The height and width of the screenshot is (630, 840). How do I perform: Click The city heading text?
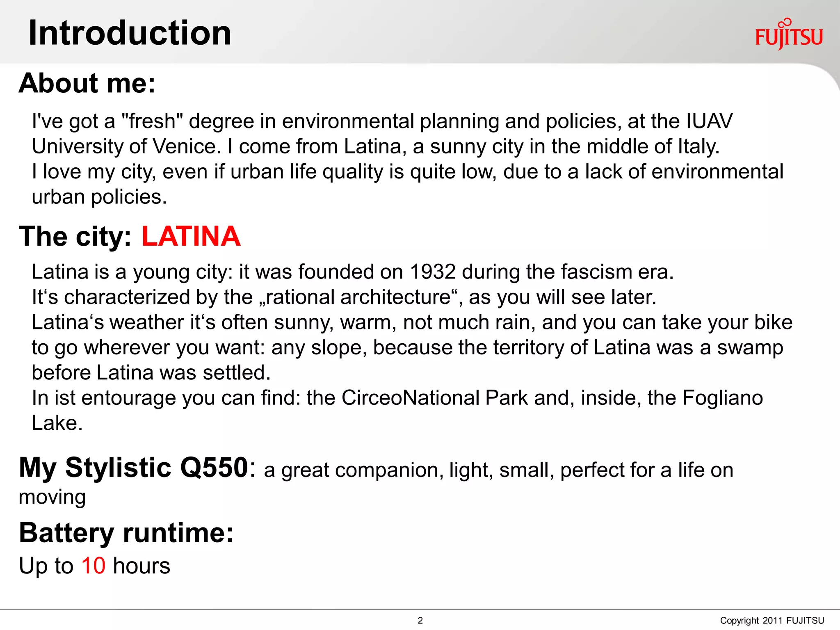(x=75, y=237)
